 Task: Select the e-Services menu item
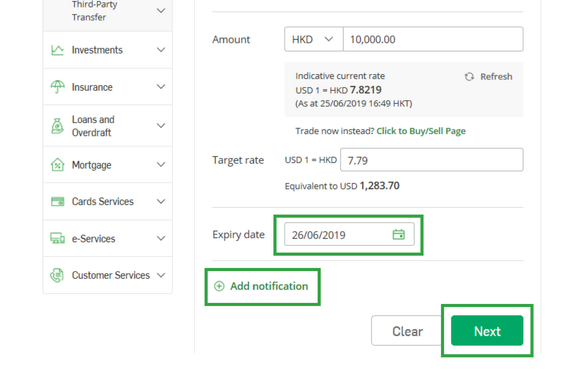(x=93, y=239)
